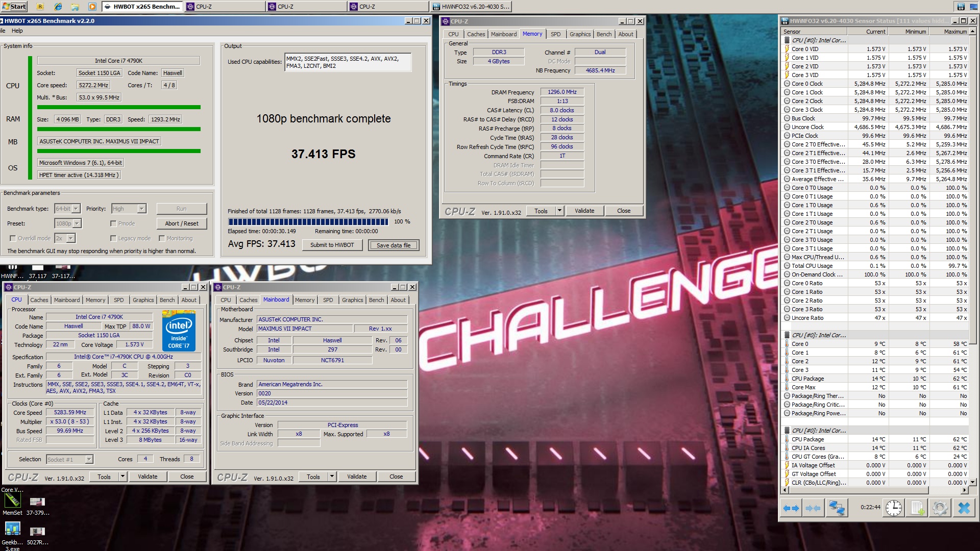
Task: Click Close in bottom-left CPU-Z window
Action: coord(187,477)
